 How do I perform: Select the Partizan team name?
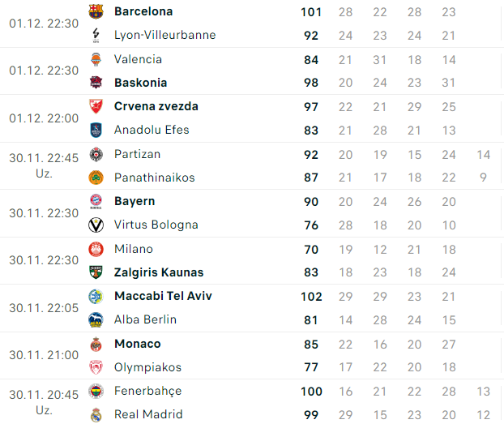pyautogui.click(x=137, y=154)
